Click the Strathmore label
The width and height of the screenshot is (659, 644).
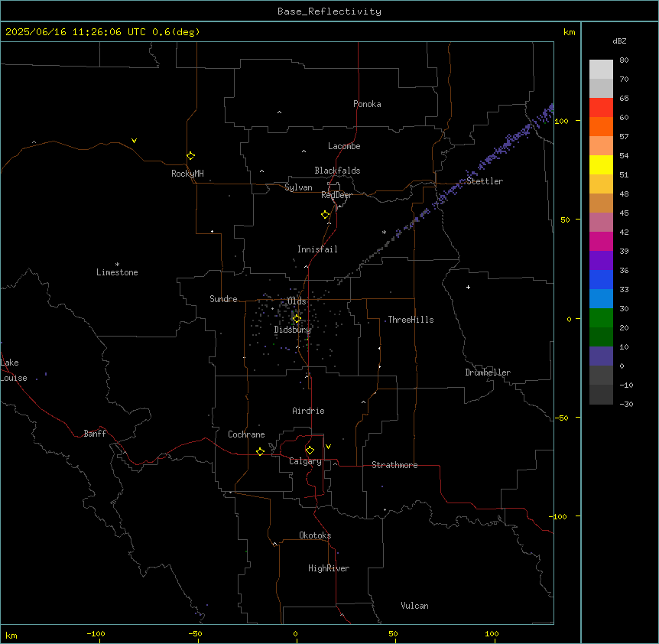(x=394, y=465)
